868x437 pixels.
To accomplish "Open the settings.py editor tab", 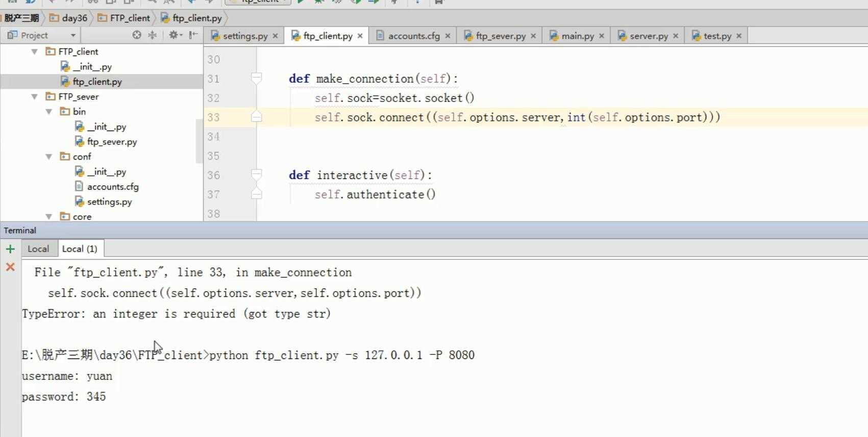I will pos(245,36).
